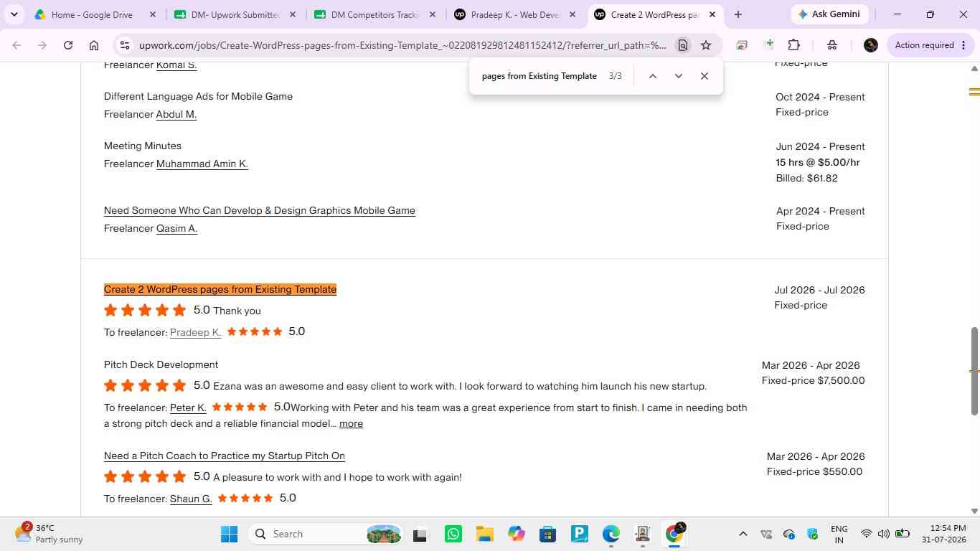Go to browser home page

(x=94, y=45)
